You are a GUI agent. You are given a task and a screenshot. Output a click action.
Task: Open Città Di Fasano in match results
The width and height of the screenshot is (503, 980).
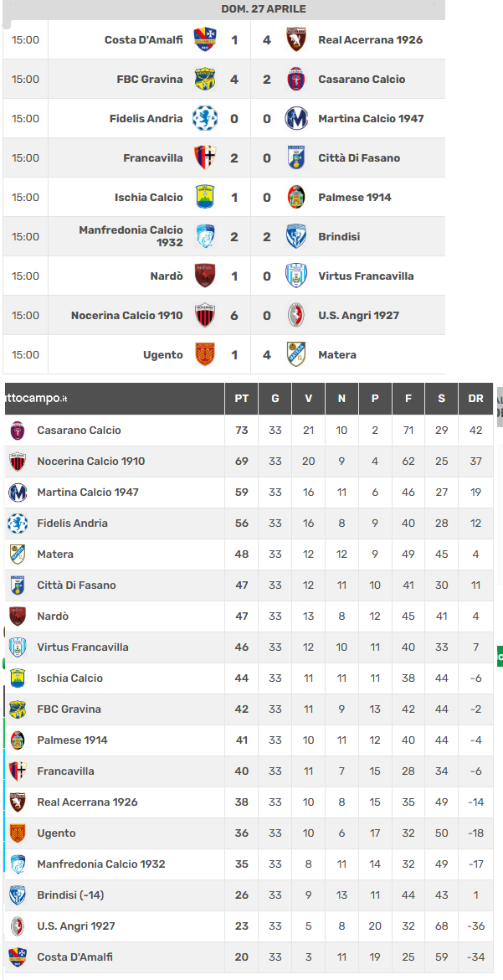[359, 158]
